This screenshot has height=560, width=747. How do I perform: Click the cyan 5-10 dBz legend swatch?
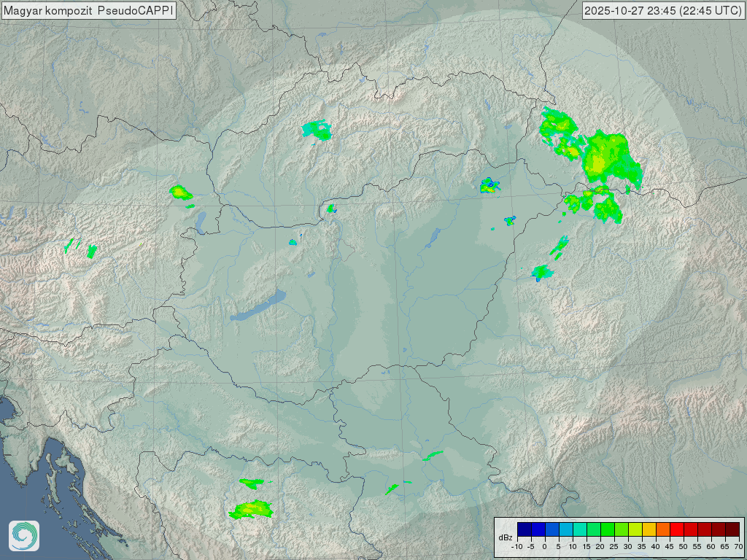pos(566,529)
